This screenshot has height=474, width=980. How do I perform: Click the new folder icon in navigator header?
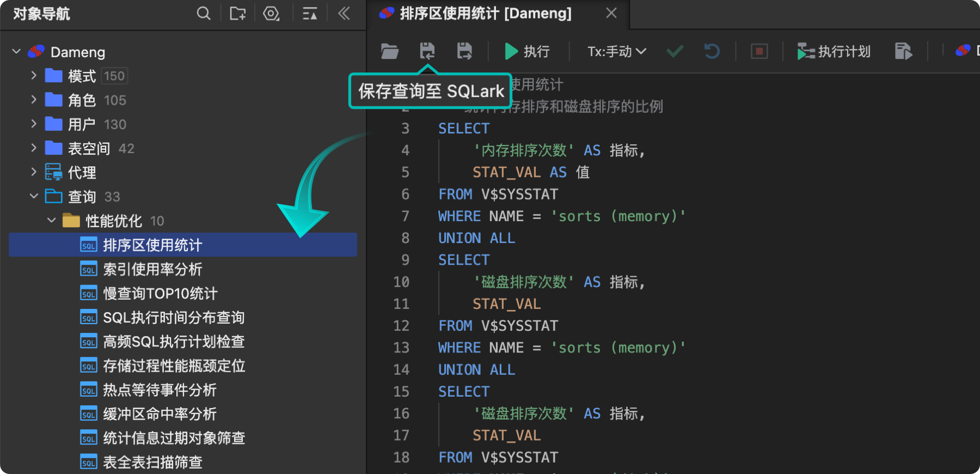238,14
